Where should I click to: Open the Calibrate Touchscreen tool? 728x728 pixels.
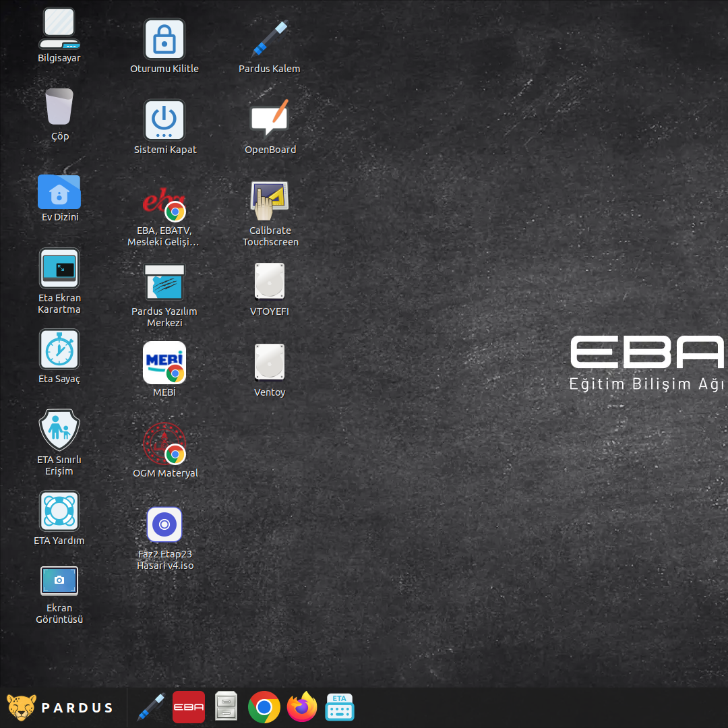point(270,201)
